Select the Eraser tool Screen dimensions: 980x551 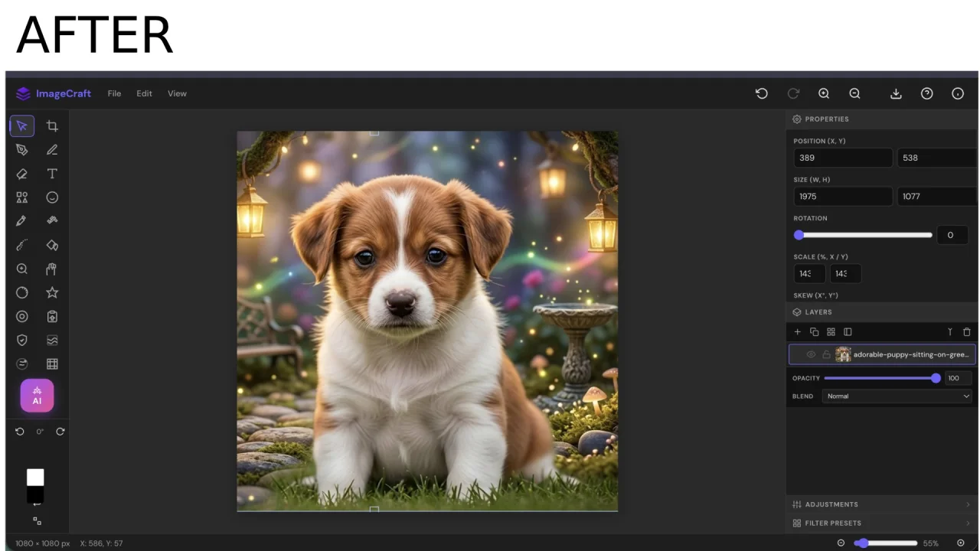21,174
